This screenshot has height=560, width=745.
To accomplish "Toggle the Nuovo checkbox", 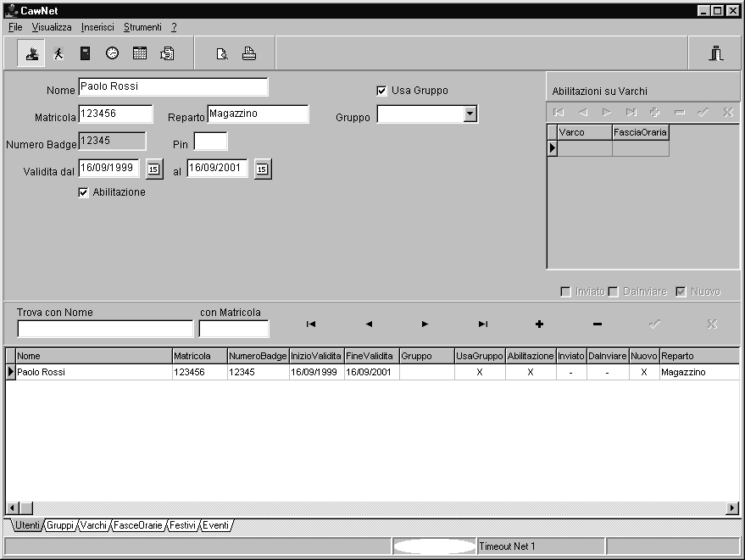I will point(681,291).
